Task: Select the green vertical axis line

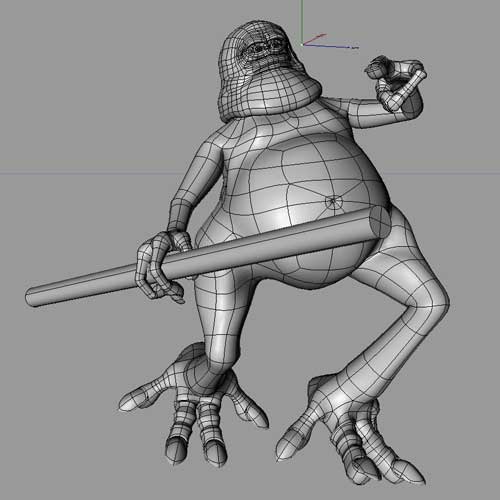Action: tap(302, 21)
